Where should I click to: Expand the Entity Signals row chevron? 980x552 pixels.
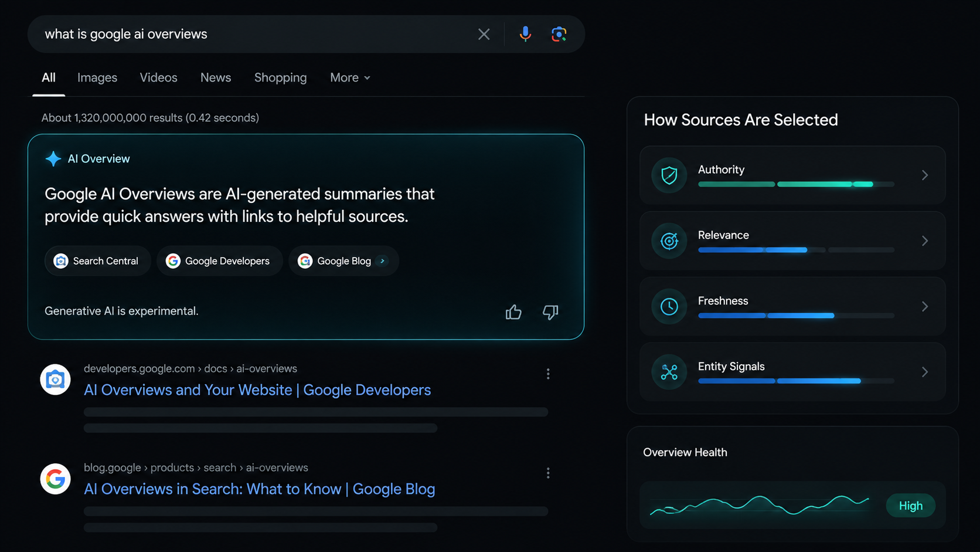coord(925,372)
